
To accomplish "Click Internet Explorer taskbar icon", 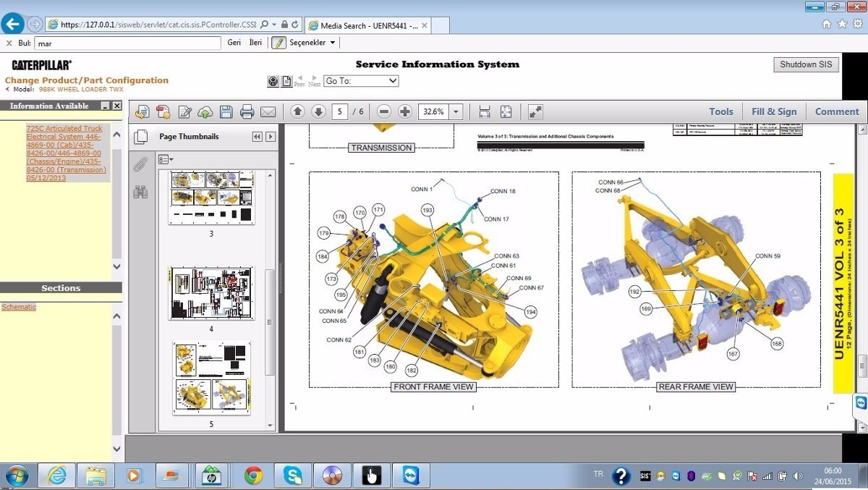I will coord(56,476).
